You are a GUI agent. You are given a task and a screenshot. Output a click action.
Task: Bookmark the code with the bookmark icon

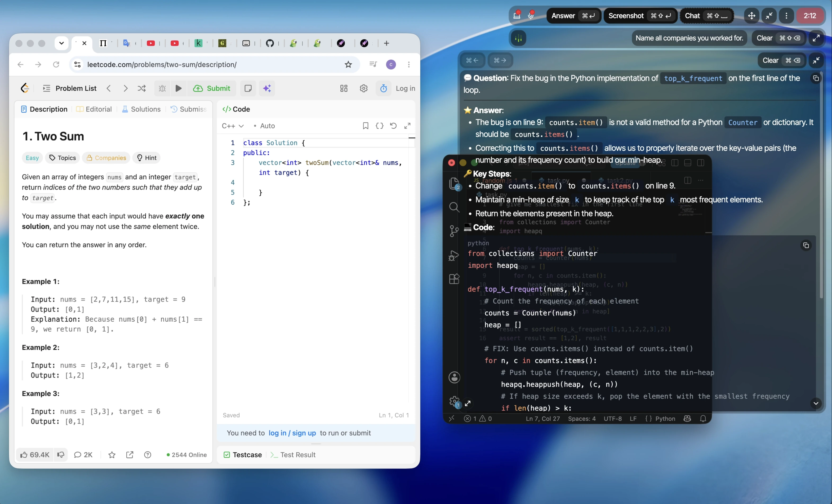[365, 126]
